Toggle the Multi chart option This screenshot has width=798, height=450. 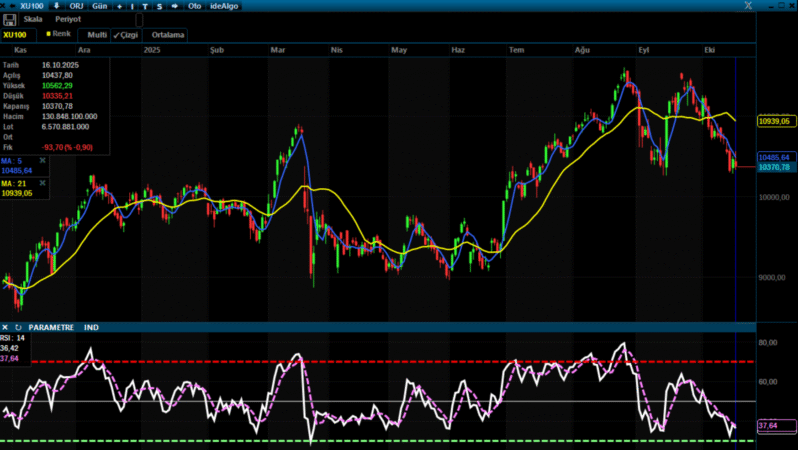(x=97, y=34)
